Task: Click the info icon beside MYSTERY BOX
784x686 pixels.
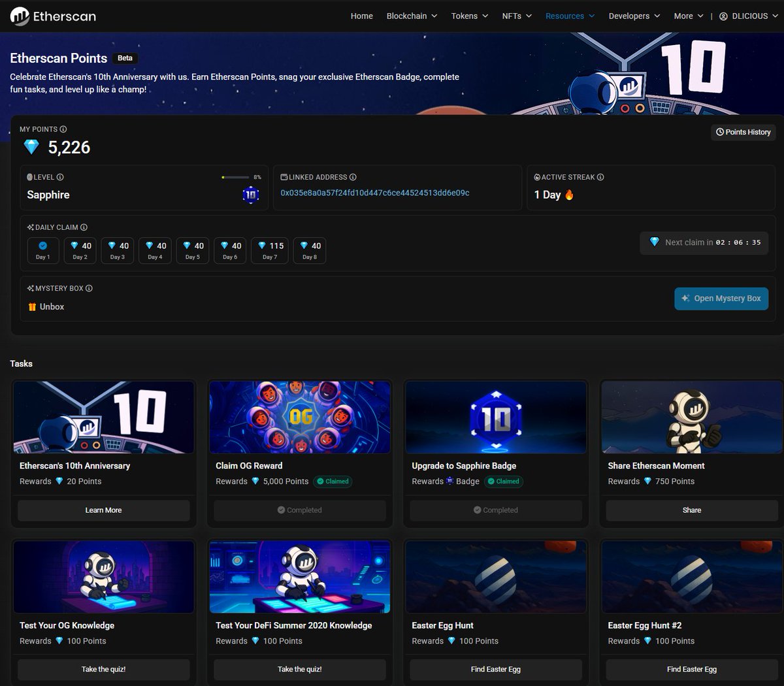Action: click(x=89, y=288)
